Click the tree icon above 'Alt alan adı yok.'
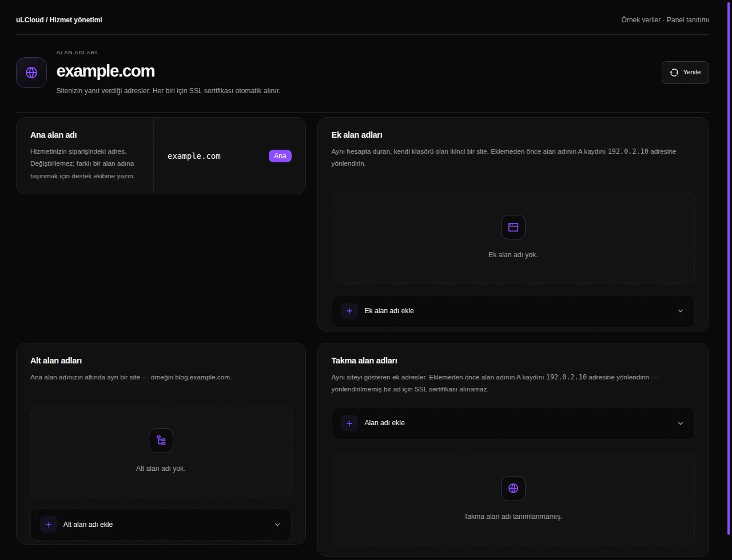 click(161, 441)
